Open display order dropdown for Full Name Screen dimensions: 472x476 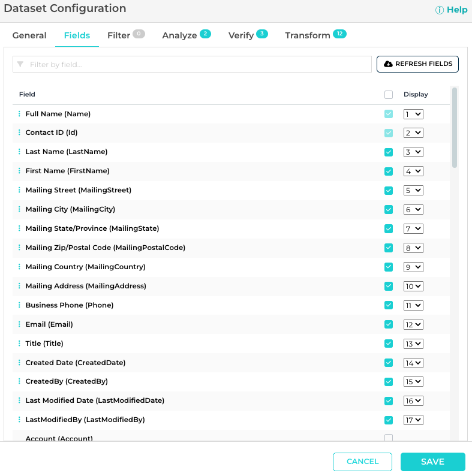[x=413, y=114]
